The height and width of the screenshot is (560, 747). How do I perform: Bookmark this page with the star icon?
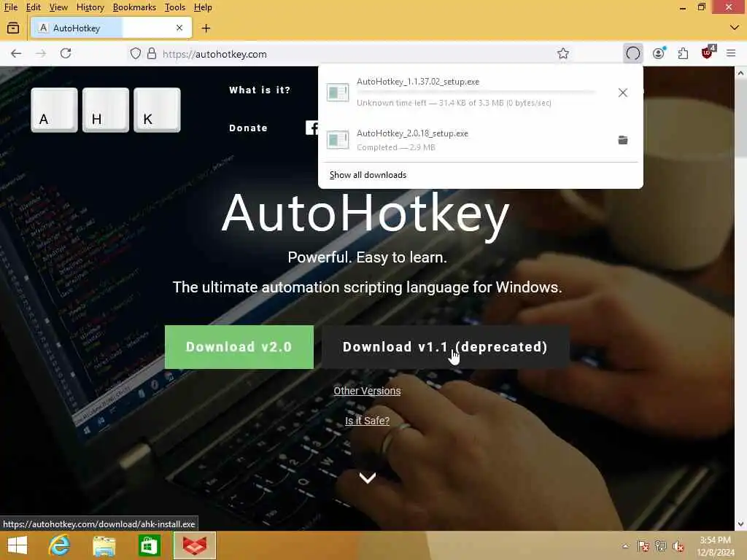[563, 53]
